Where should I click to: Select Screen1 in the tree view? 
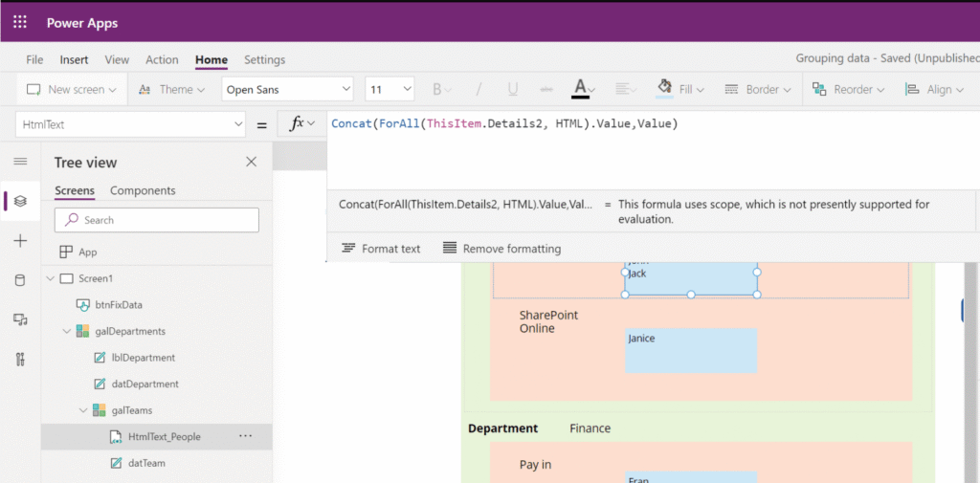(x=95, y=278)
